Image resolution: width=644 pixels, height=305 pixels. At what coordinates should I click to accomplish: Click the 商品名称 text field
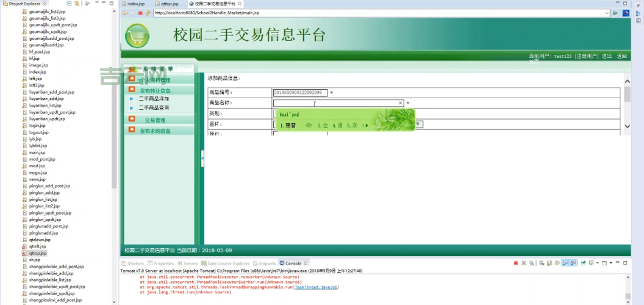[x=338, y=103]
